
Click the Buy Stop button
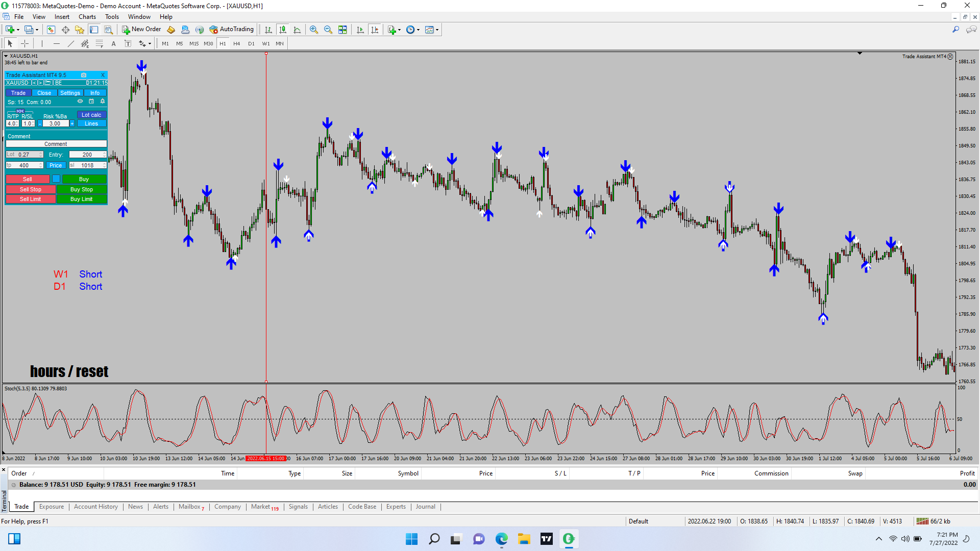point(82,189)
